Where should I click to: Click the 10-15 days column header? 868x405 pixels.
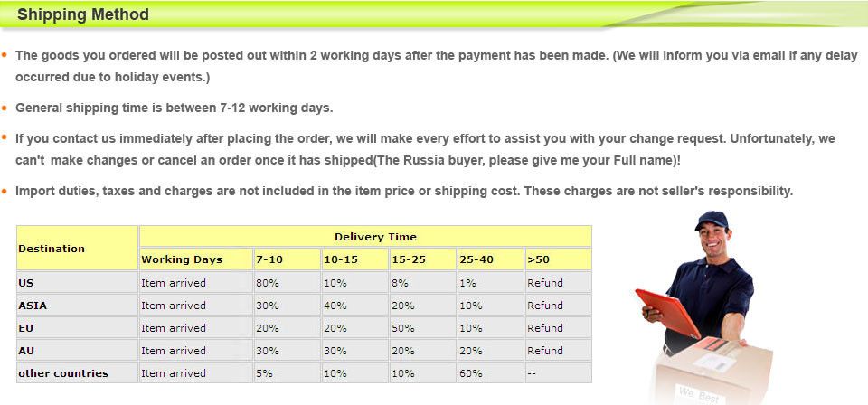[354, 259]
